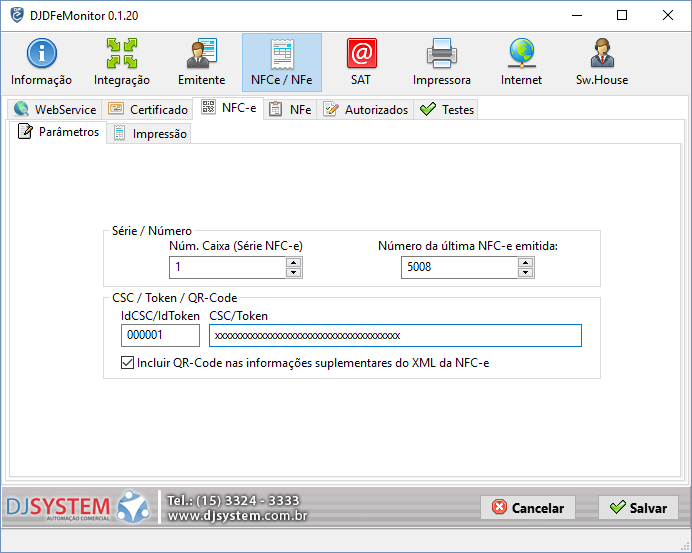Image resolution: width=692 pixels, height=553 pixels.
Task: Open the Informação toolbar section
Action: click(41, 62)
